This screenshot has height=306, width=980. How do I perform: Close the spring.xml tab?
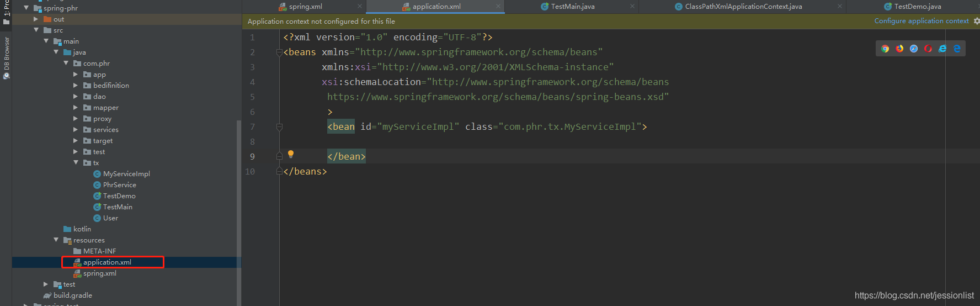click(x=360, y=7)
